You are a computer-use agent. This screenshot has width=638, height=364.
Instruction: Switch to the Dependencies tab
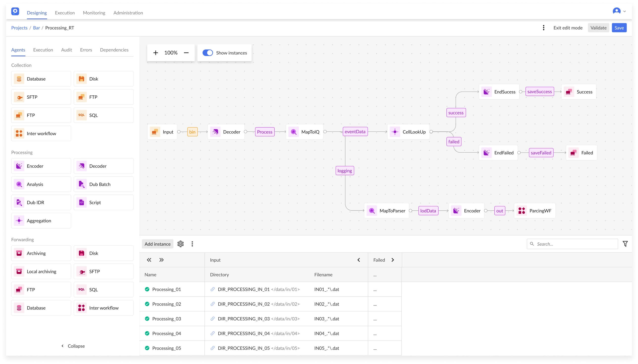point(114,50)
